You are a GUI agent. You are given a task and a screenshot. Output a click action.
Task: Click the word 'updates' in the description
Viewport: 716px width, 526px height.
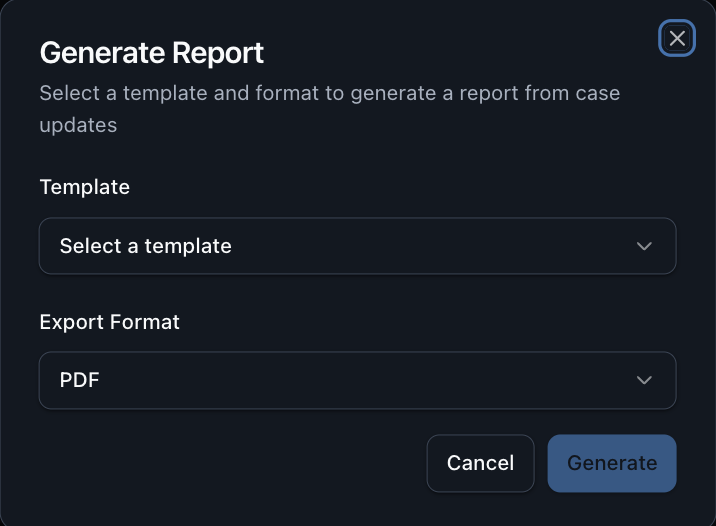tap(78, 126)
